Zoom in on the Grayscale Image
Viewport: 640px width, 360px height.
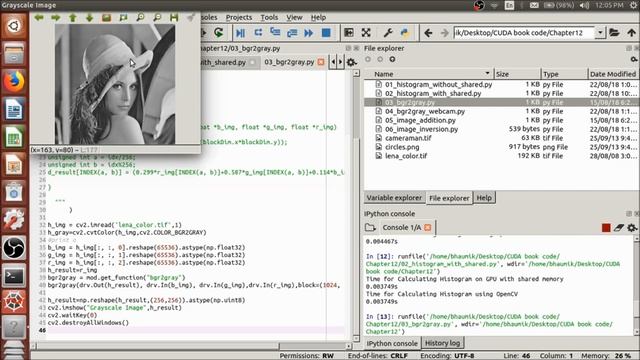140,18
